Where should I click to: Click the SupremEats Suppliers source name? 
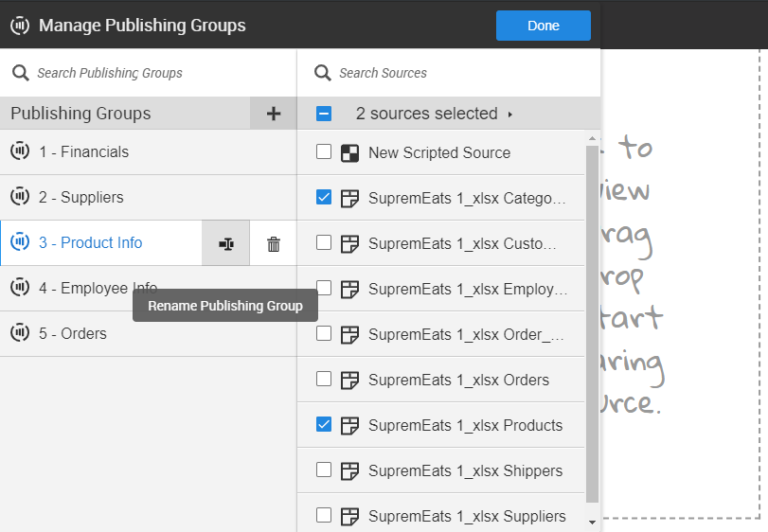467,517
